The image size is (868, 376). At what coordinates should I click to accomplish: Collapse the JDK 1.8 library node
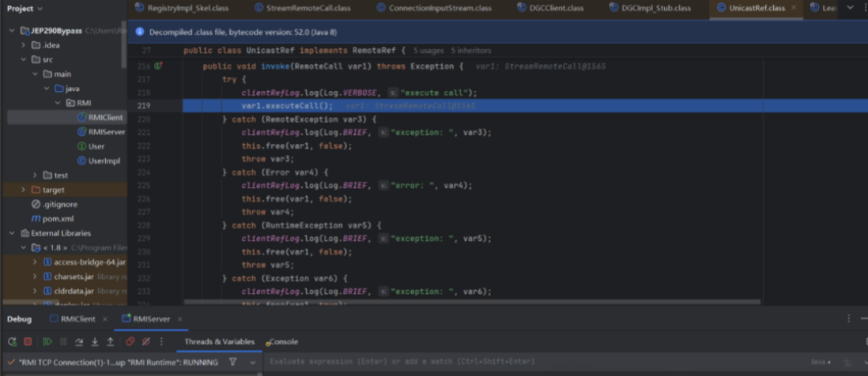pos(23,248)
